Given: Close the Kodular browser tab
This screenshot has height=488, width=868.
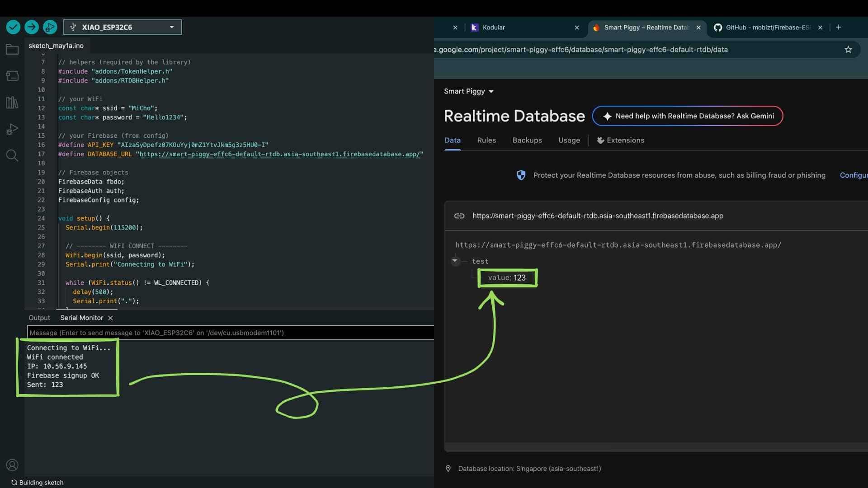Looking at the screenshot, I should point(577,28).
